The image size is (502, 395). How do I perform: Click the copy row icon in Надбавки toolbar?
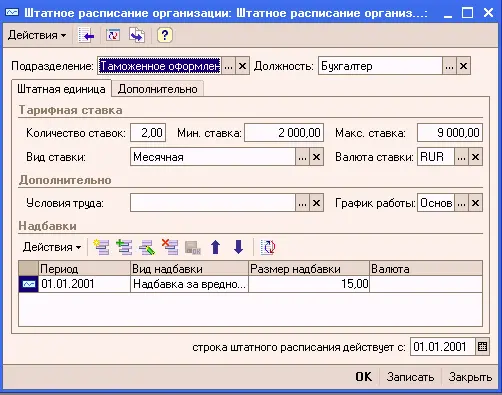(x=124, y=247)
